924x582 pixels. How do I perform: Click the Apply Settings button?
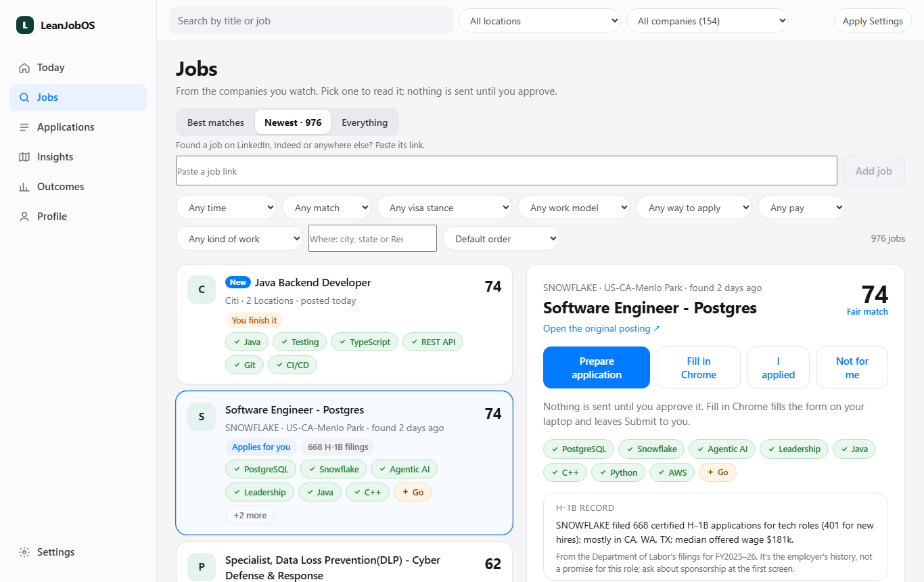click(873, 21)
